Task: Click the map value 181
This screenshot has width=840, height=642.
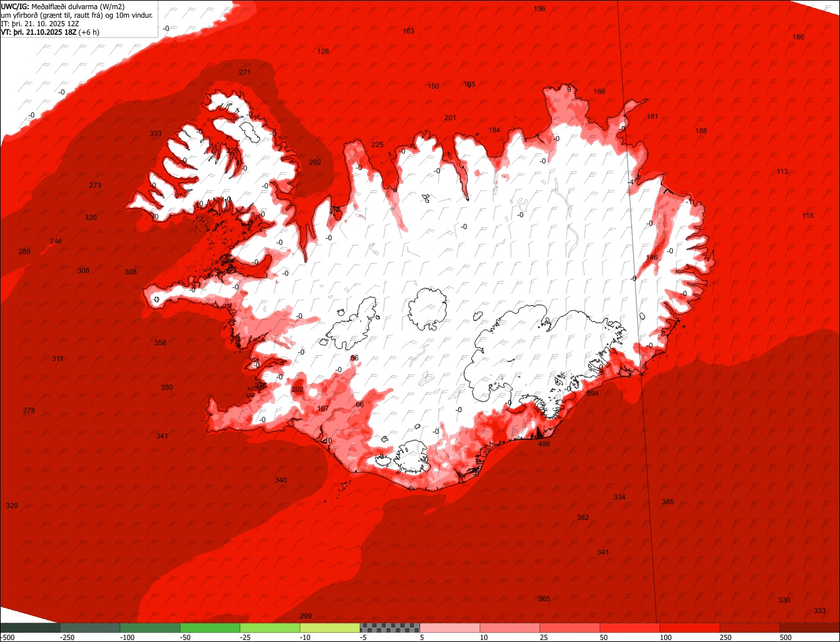Action: tap(652, 116)
